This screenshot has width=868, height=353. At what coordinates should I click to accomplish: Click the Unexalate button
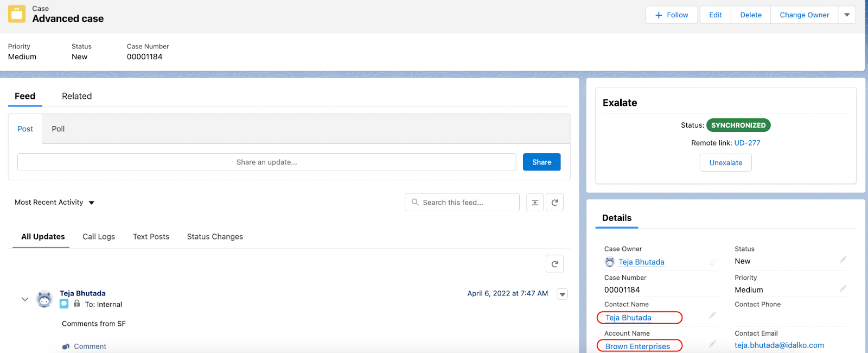(726, 162)
